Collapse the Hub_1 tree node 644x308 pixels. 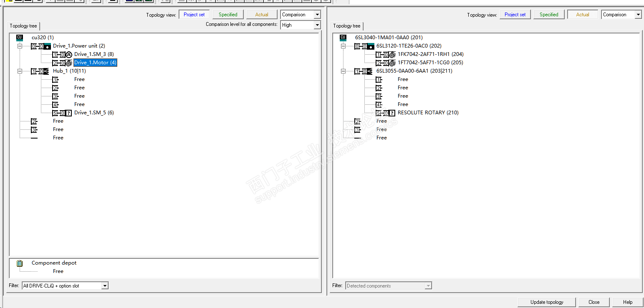tap(19, 71)
